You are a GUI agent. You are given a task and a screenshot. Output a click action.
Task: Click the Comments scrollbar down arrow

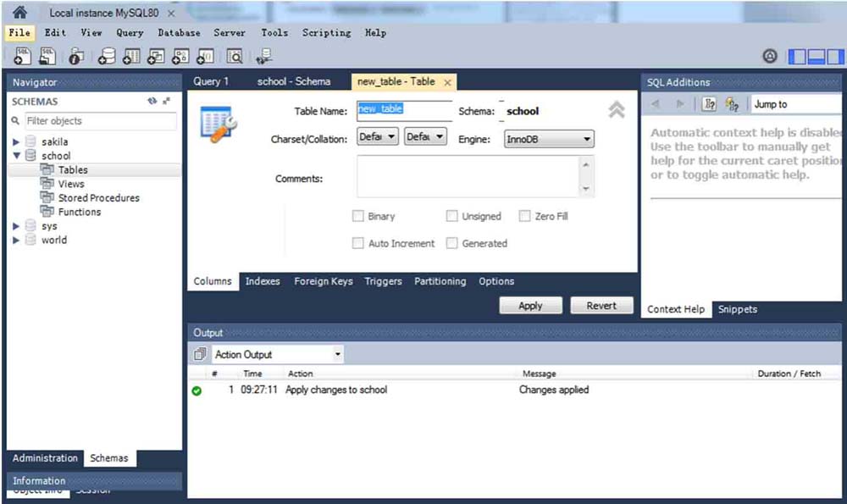click(x=586, y=189)
